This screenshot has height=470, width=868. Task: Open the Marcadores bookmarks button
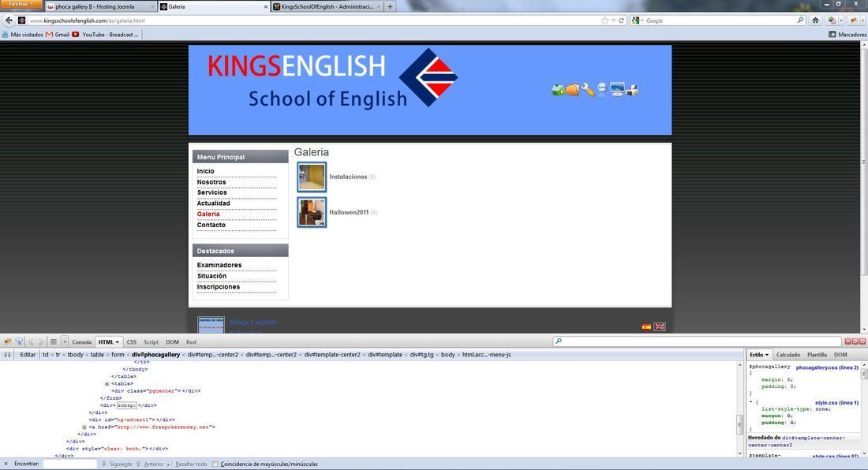point(847,34)
